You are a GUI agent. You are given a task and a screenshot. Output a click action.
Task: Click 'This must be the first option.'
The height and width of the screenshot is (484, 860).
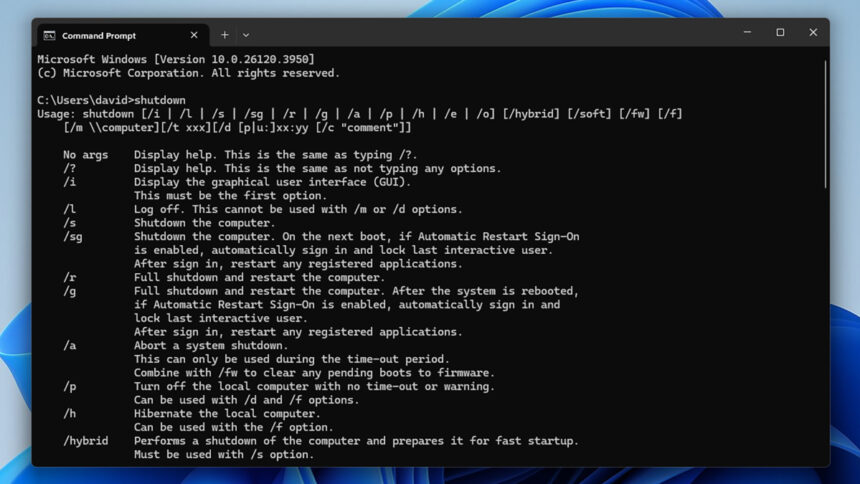(230, 196)
